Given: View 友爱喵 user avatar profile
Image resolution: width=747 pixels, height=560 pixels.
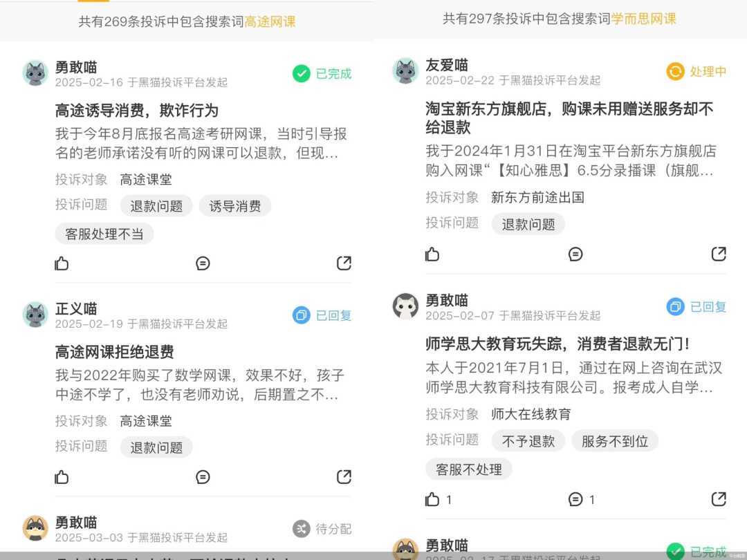Looking at the screenshot, I should point(405,71).
